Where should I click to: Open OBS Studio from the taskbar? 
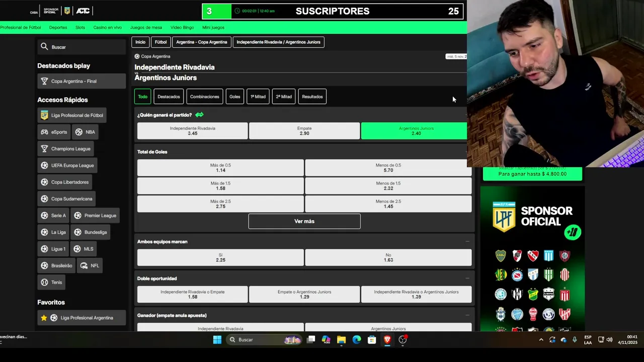403,340
